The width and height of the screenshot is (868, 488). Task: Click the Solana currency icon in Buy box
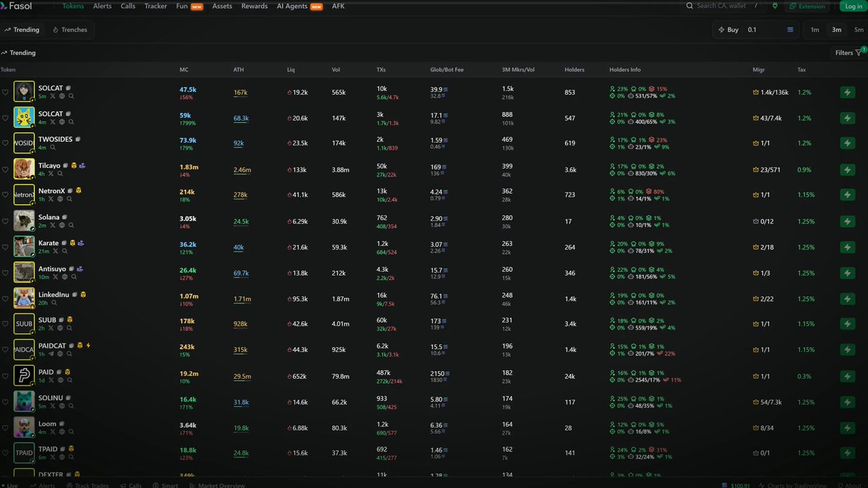pyautogui.click(x=790, y=30)
